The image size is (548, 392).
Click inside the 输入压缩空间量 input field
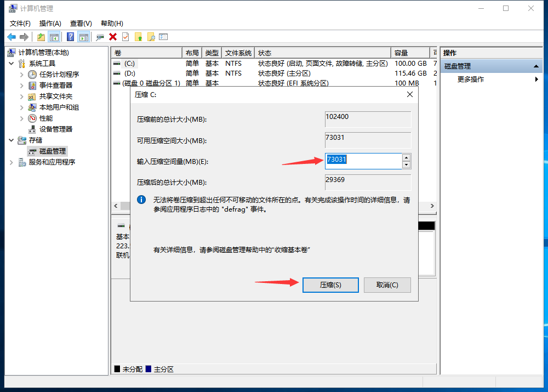pyautogui.click(x=362, y=160)
